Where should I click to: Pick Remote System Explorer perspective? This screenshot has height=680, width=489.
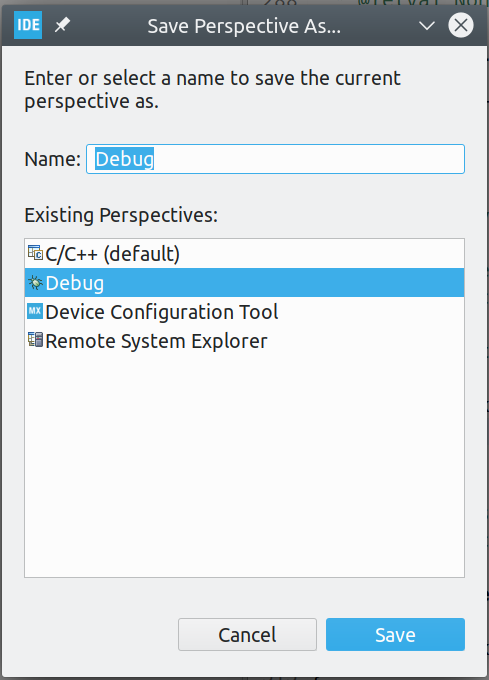(244, 341)
